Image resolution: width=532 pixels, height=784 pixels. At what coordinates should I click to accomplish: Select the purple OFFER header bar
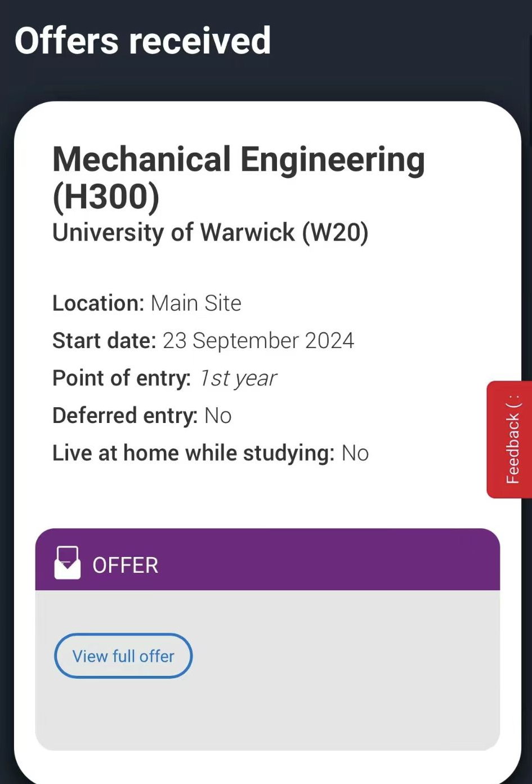(x=267, y=559)
